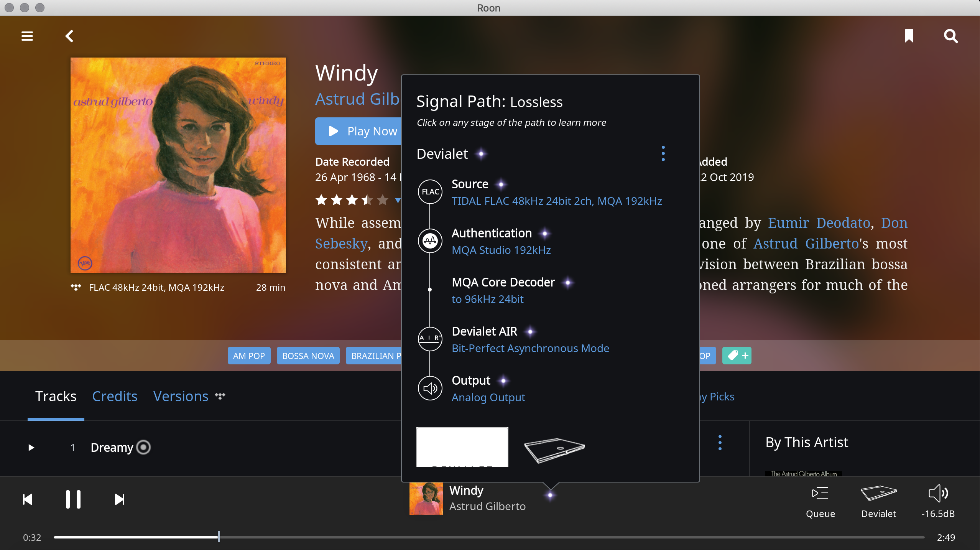
Task: Toggle signal path star in playback bar
Action: pos(550,496)
